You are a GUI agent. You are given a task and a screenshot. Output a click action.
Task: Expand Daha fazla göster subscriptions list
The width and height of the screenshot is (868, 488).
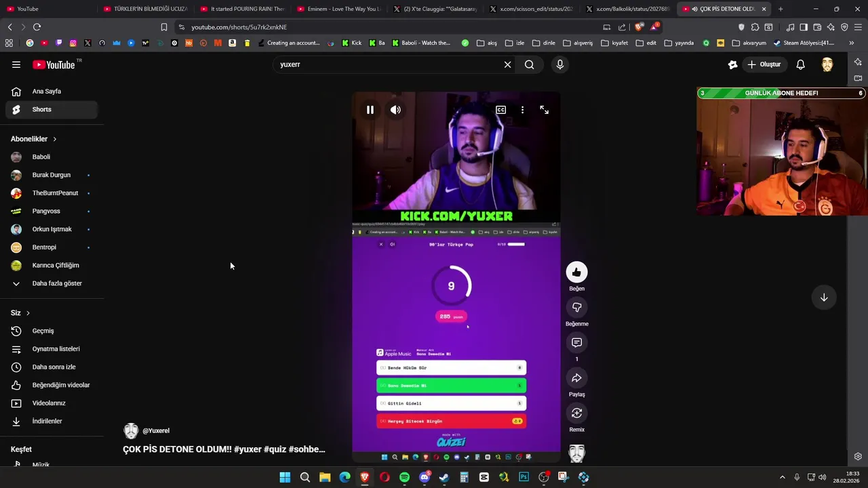click(52, 283)
